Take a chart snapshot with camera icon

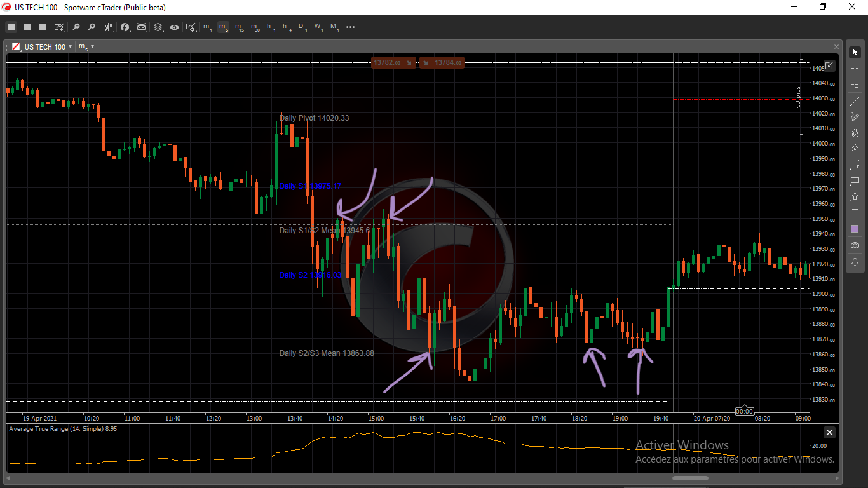pyautogui.click(x=855, y=245)
